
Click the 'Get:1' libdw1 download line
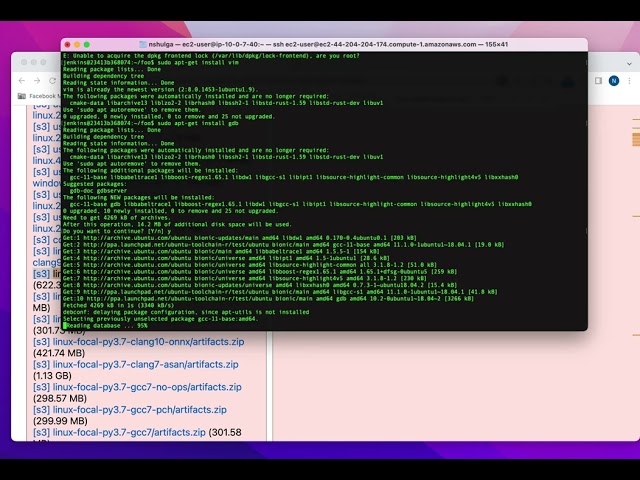coord(240,238)
